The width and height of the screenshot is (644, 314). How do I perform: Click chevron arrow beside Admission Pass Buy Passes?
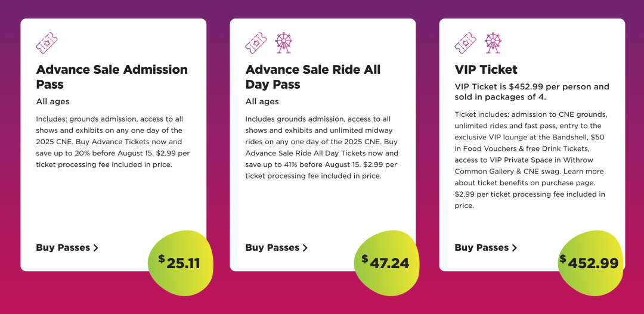point(95,247)
